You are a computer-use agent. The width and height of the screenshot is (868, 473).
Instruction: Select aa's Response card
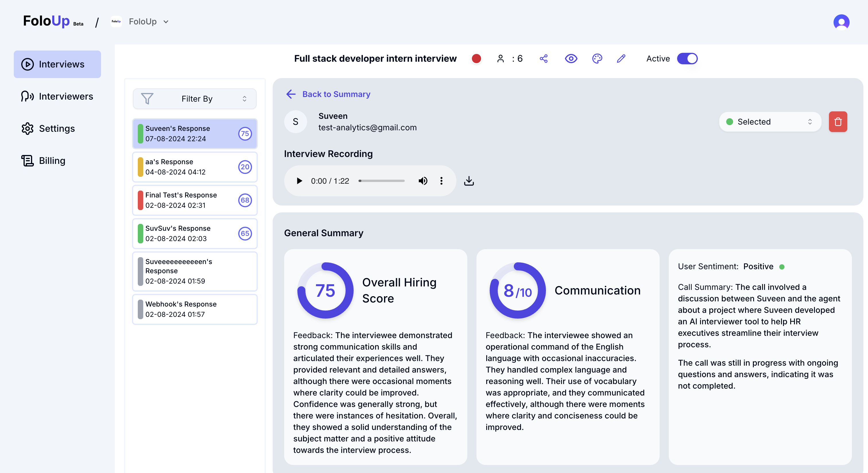pos(195,167)
